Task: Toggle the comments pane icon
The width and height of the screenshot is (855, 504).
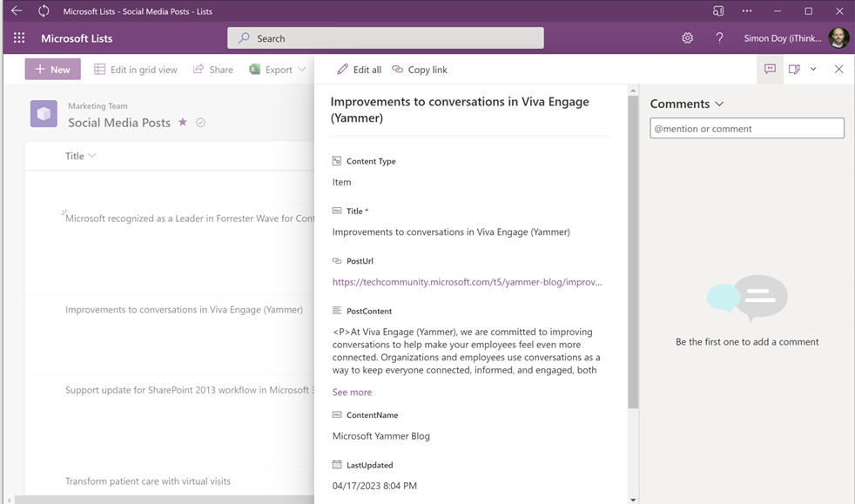Action: tap(770, 70)
